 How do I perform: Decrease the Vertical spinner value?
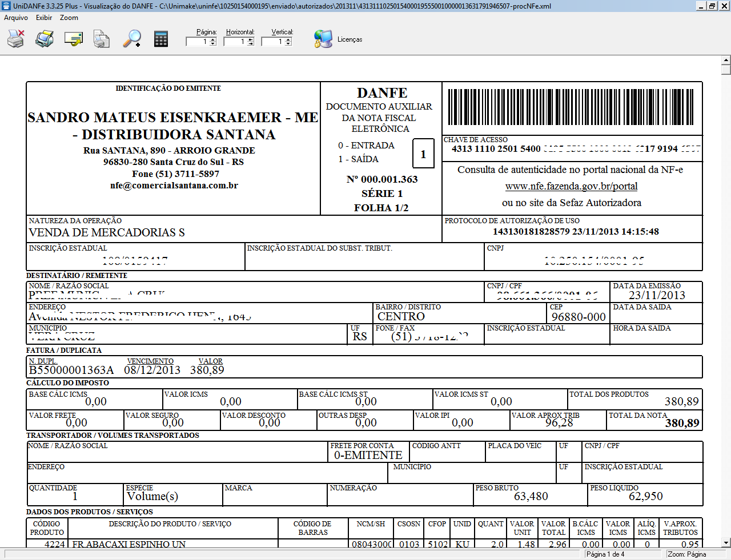288,43
